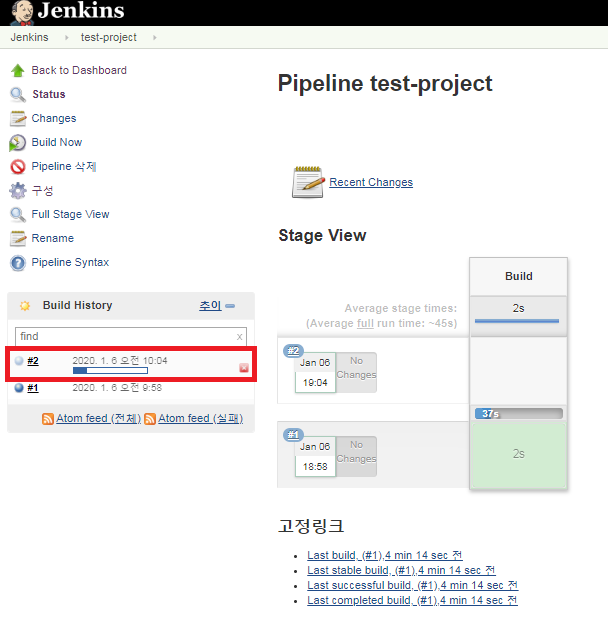This screenshot has height=623, width=608.
Task: Focus the find build search field
Action: coord(131,337)
